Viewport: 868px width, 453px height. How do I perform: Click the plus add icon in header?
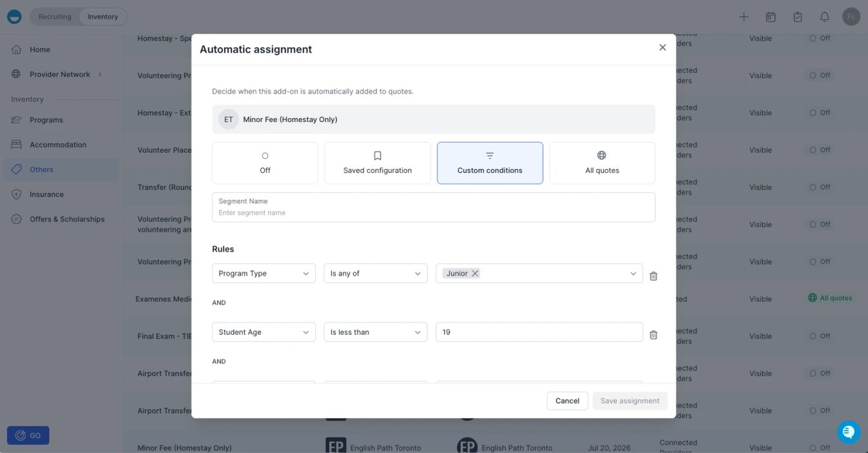click(x=743, y=17)
